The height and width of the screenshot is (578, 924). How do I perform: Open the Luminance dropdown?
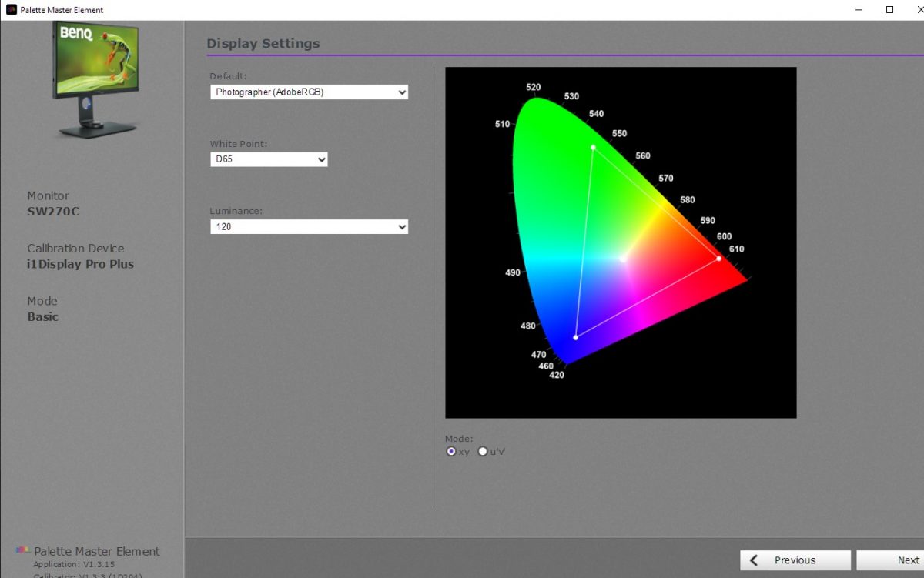309,227
